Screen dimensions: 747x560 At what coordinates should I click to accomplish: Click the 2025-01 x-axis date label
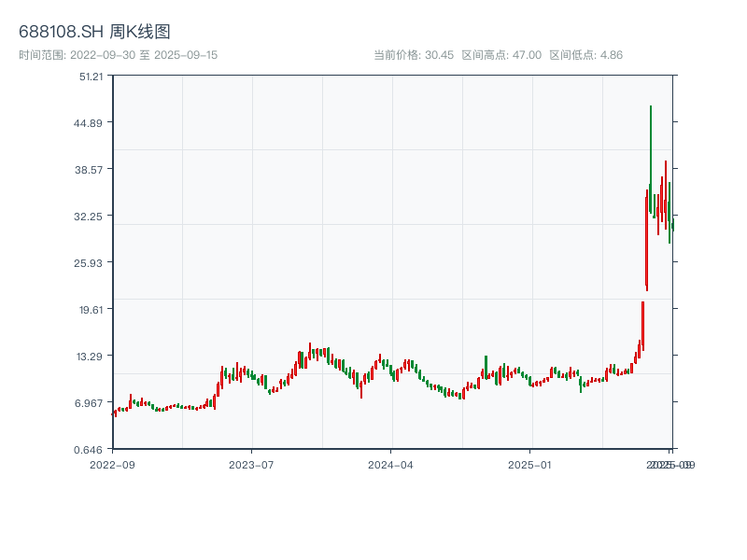(529, 465)
